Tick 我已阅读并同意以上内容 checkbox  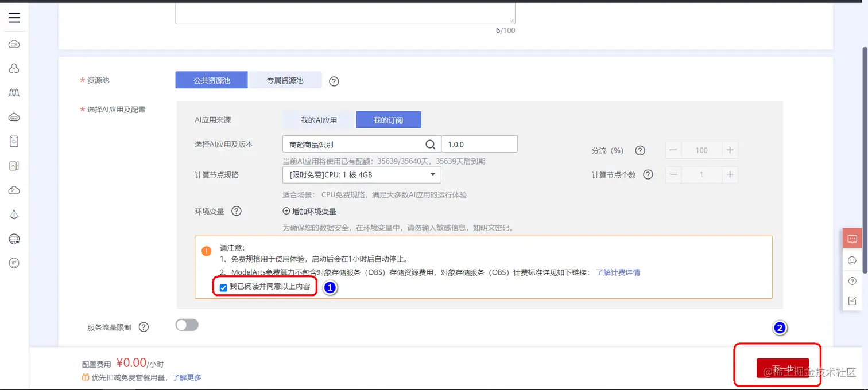pyautogui.click(x=223, y=288)
